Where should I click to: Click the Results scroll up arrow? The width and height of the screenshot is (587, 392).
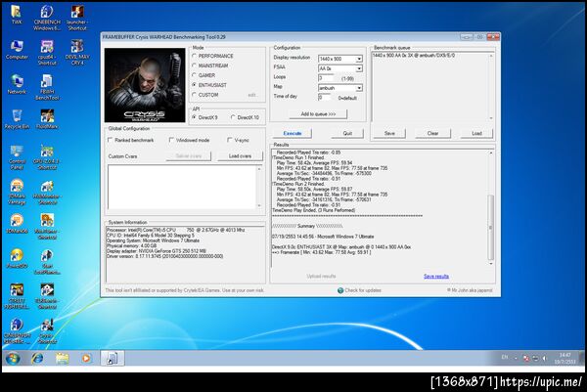pos(491,153)
